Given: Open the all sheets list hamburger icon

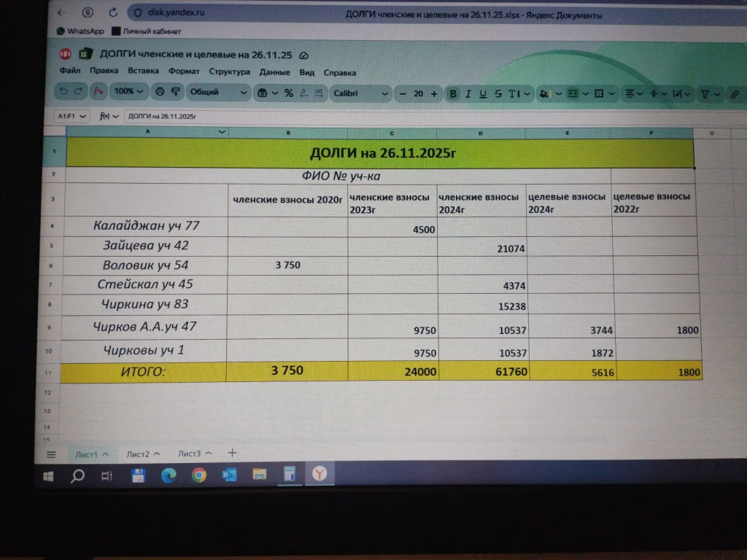Looking at the screenshot, I should [51, 454].
